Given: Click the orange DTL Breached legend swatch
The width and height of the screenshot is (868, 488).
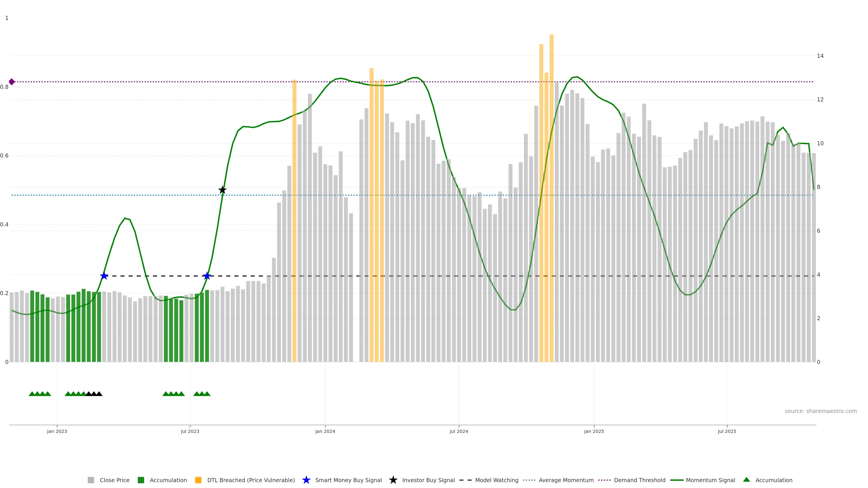Looking at the screenshot, I should click(x=198, y=480).
